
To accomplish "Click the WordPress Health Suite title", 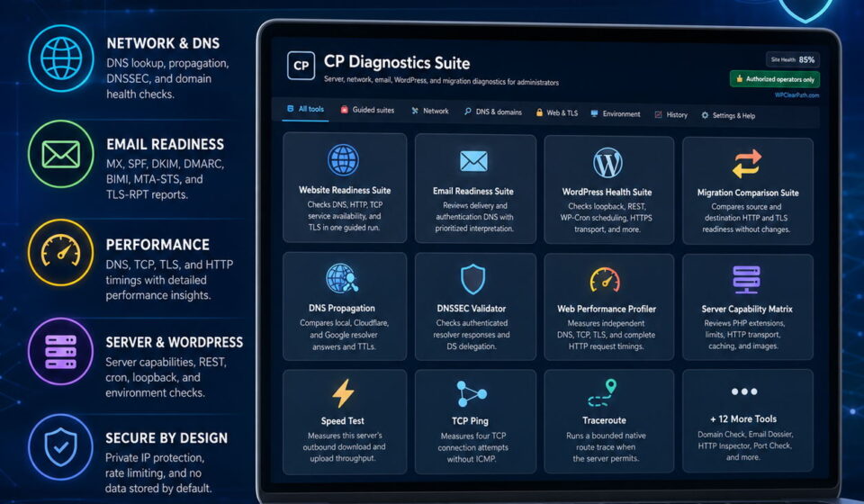I will point(607,192).
